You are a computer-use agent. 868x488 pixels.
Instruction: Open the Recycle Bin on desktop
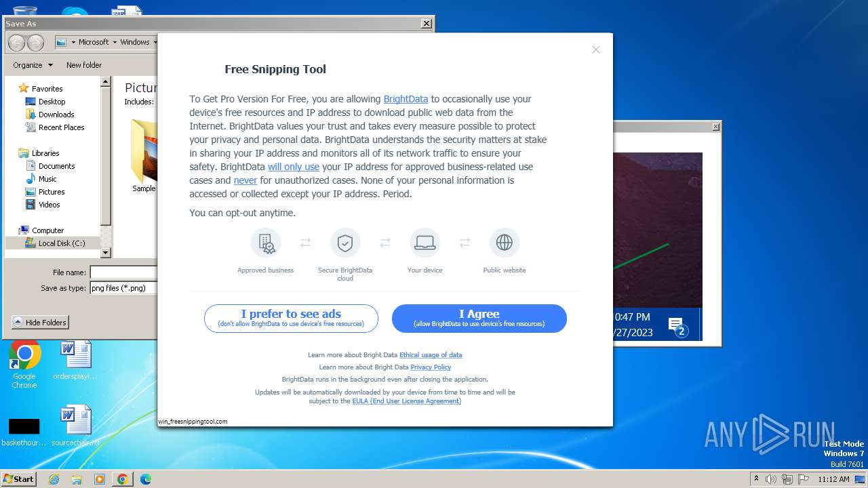(25, 11)
